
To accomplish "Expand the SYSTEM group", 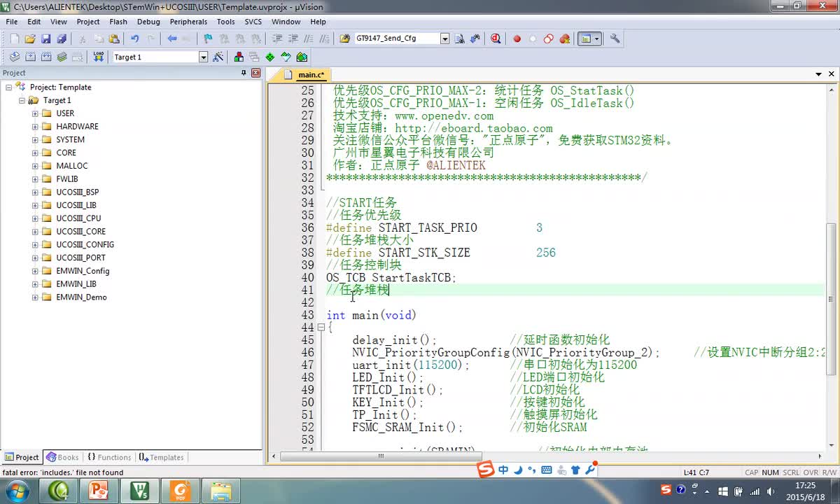I will (x=35, y=140).
